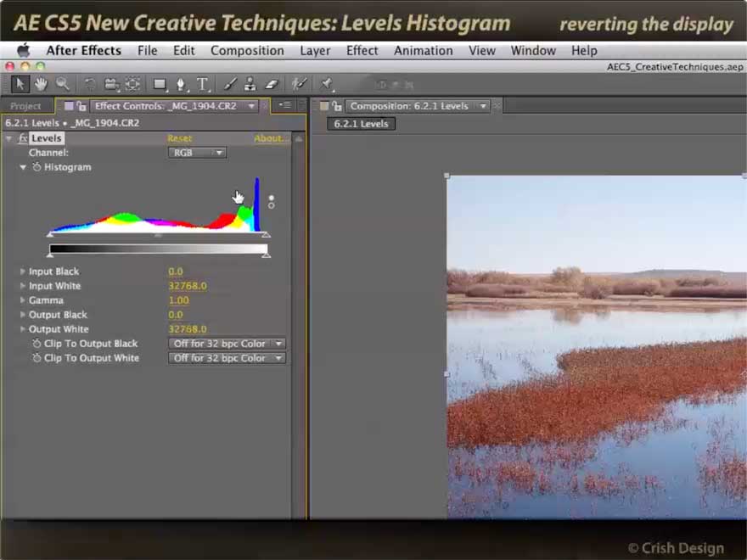This screenshot has width=747, height=560.
Task: Click the Input White value 32768.0
Action: [188, 286]
